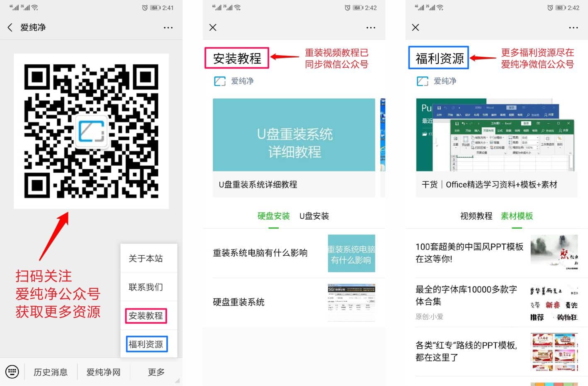Open the three-dot menu on 爱纯净 chat

(x=168, y=28)
